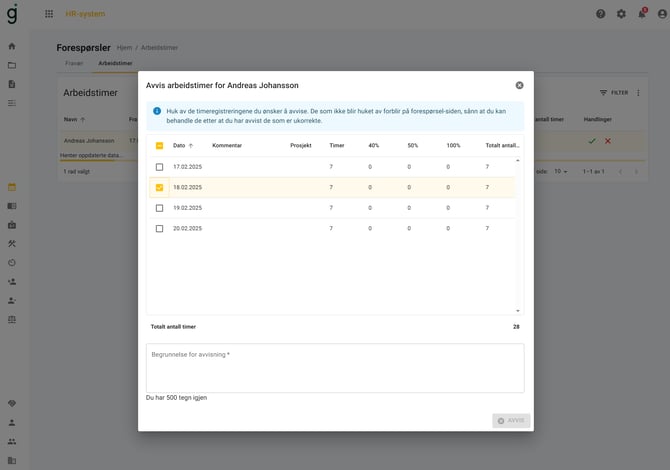
Task: Uncheck the 18.02.2025 row checkbox
Action: [x=159, y=187]
